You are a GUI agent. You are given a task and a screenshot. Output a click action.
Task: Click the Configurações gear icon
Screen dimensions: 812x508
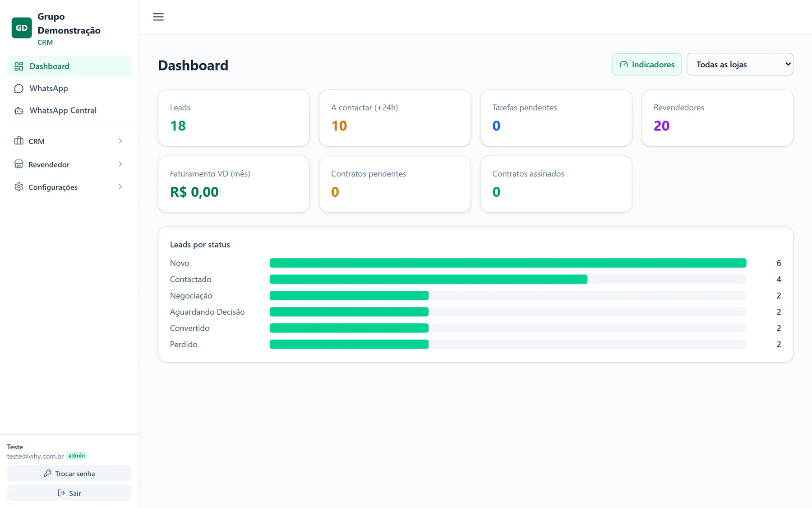(x=19, y=187)
